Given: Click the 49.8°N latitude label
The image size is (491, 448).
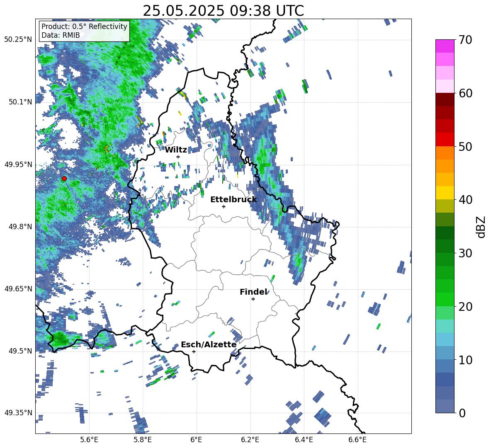Looking at the screenshot, I should (x=20, y=227).
